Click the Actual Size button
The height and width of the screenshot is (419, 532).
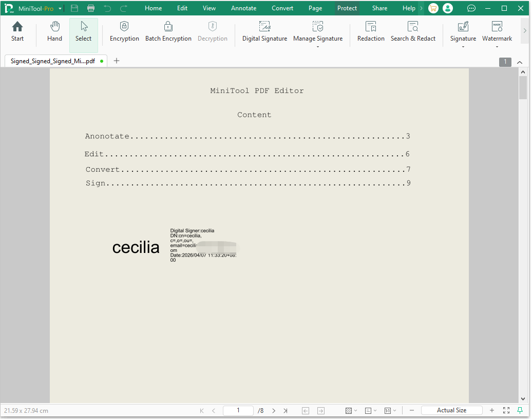[451, 410]
